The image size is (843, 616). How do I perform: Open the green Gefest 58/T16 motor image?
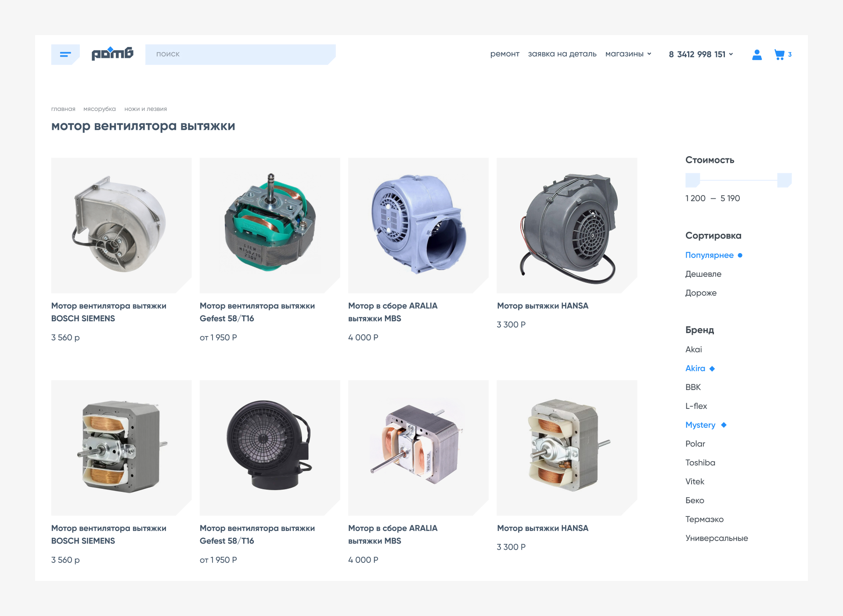270,225
